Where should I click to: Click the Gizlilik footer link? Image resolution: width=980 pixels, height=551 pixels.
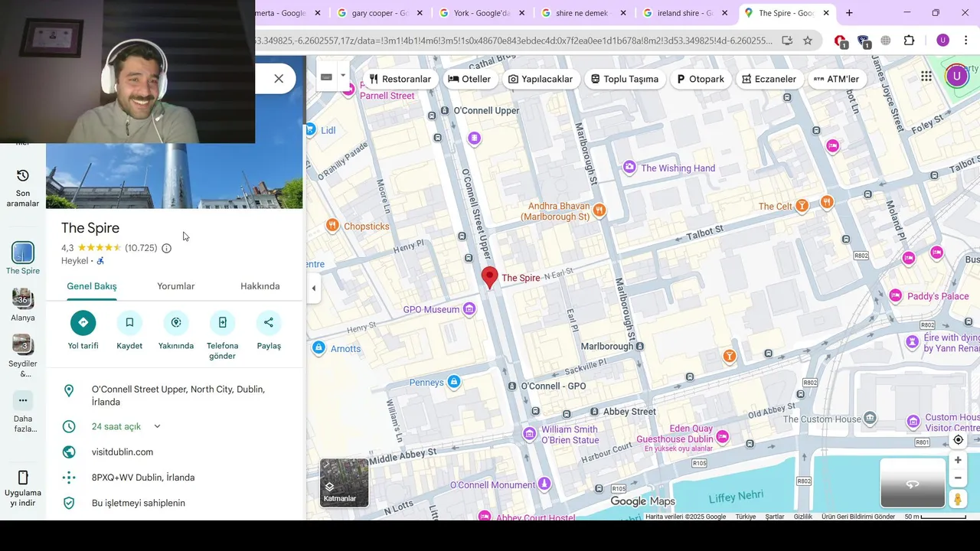(803, 517)
